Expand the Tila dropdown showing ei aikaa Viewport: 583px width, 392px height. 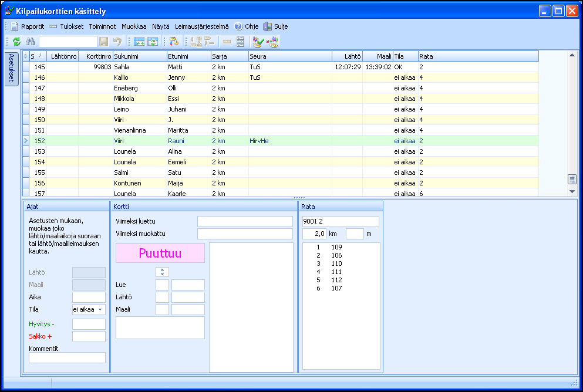[100, 309]
